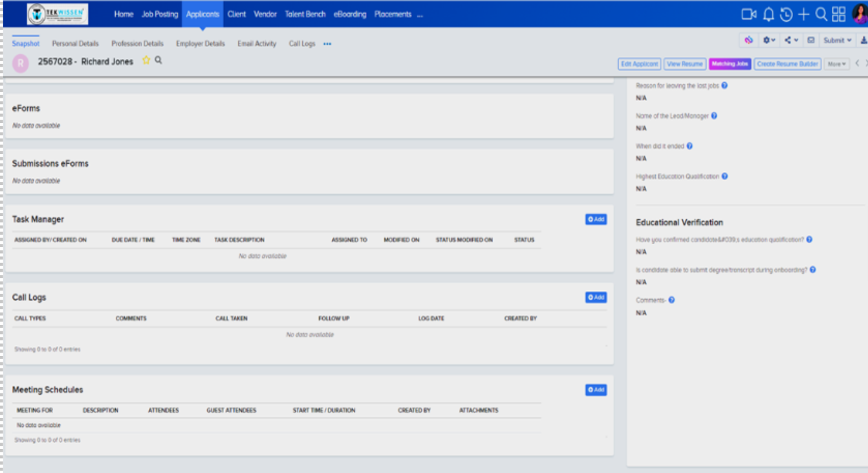Click the help icon beside Highest Education Qualification
Viewport: 868px width, 473px height.
click(x=724, y=176)
